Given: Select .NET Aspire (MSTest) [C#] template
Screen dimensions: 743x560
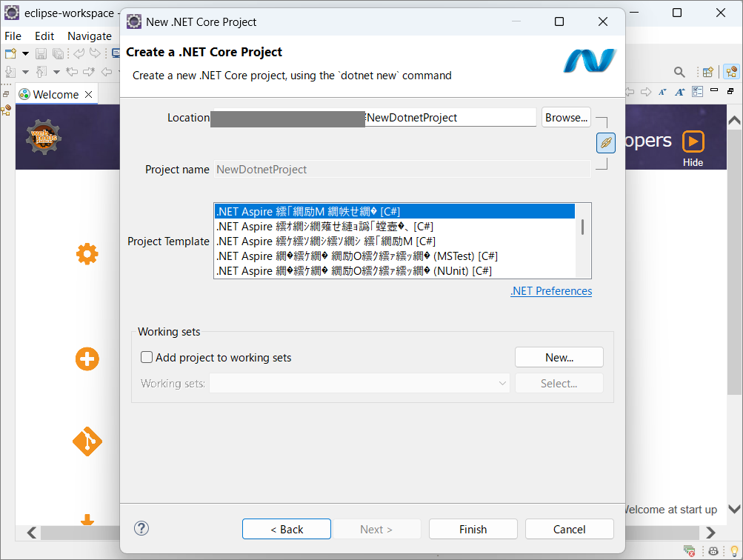Looking at the screenshot, I should pos(395,256).
